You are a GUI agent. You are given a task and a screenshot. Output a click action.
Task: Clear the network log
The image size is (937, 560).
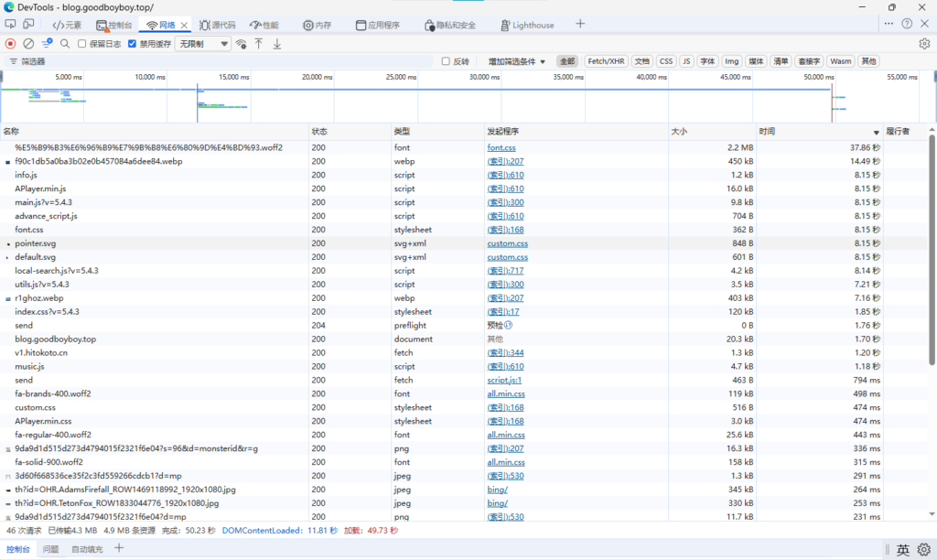tap(28, 43)
